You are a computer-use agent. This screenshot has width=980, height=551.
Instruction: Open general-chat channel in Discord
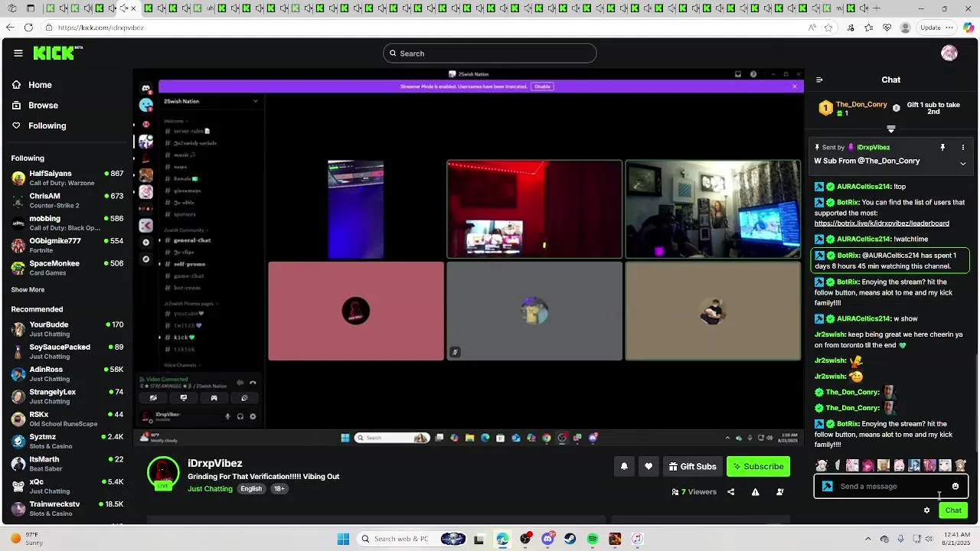tap(191, 240)
